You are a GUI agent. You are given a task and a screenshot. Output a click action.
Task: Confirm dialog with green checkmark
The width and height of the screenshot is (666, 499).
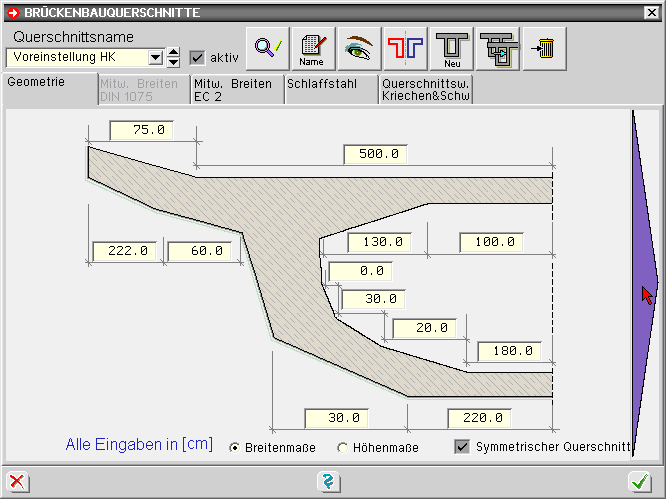639,482
